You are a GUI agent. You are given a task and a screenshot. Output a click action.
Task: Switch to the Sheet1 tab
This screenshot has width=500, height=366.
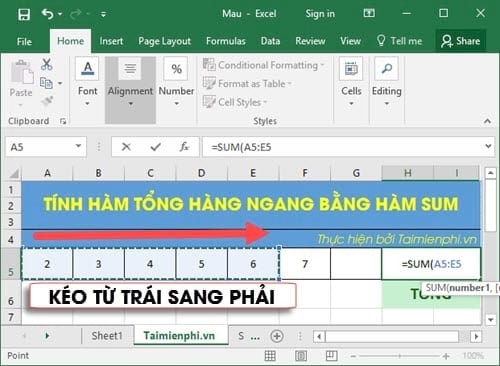(107, 336)
